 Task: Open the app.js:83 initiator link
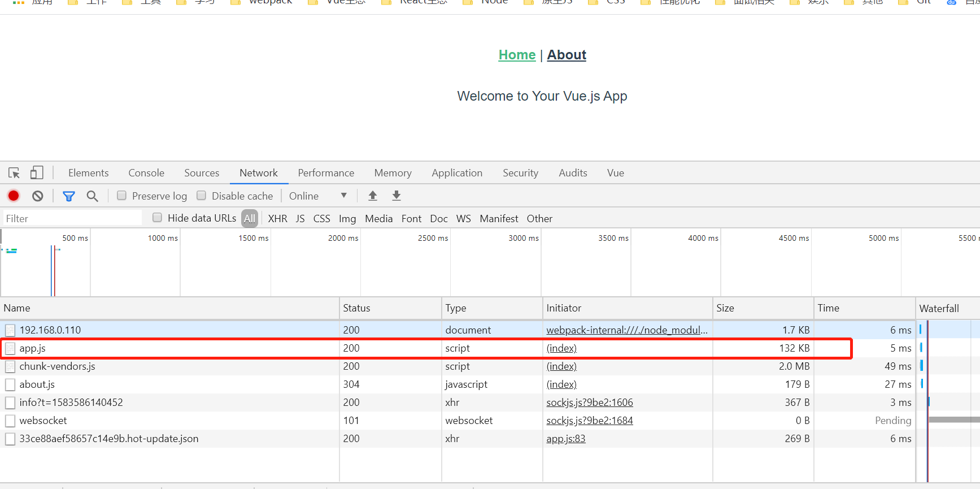pos(566,439)
